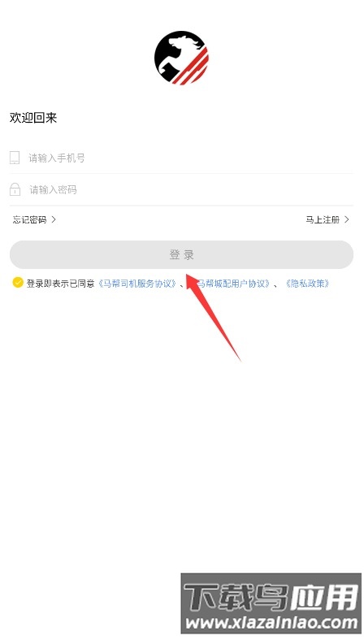Open the 《隐私政策》 privacy policy link

point(307,284)
